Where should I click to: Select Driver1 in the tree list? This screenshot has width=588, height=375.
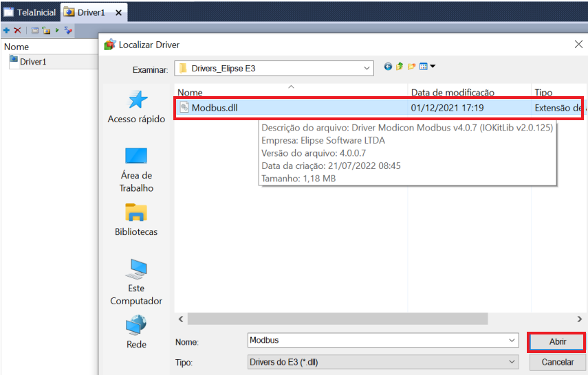[32, 61]
